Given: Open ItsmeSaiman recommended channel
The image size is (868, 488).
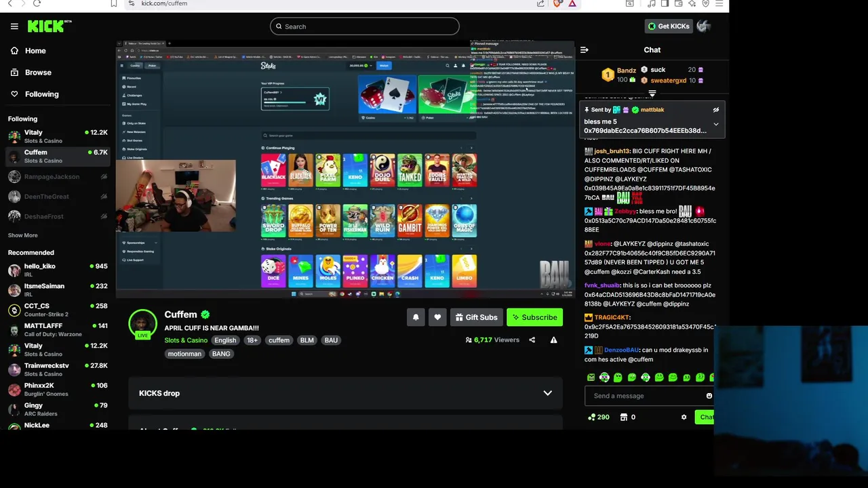Looking at the screenshot, I should tap(58, 289).
